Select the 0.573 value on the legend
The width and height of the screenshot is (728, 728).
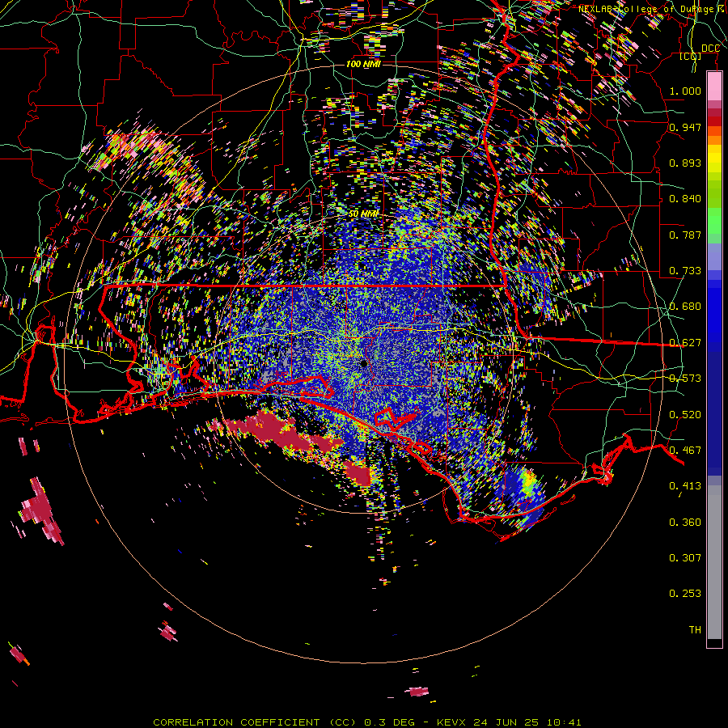[685, 379]
